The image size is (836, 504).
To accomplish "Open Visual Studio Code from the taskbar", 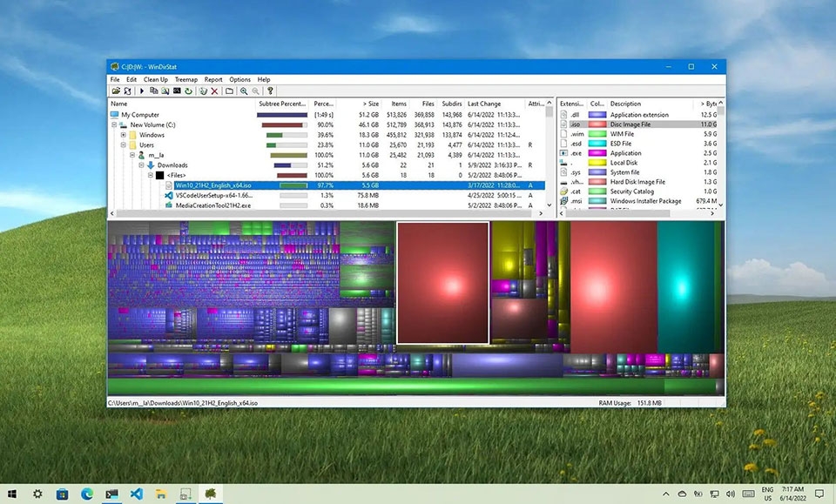I will (137, 494).
